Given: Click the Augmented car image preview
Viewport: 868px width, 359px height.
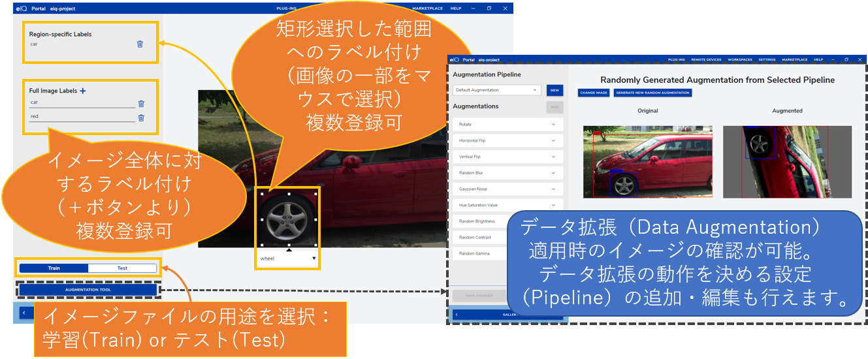Looking at the screenshot, I should pos(787,161).
